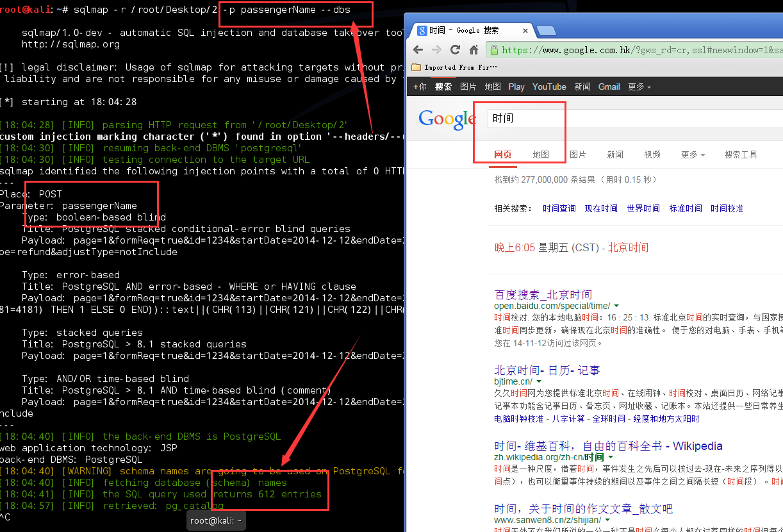The image size is (783, 532).
Task: Open Gmail in the Google black bar
Action: pyautogui.click(x=609, y=87)
